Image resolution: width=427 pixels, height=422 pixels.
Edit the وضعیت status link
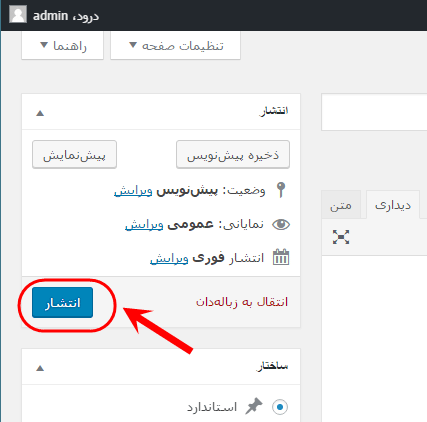(x=133, y=191)
